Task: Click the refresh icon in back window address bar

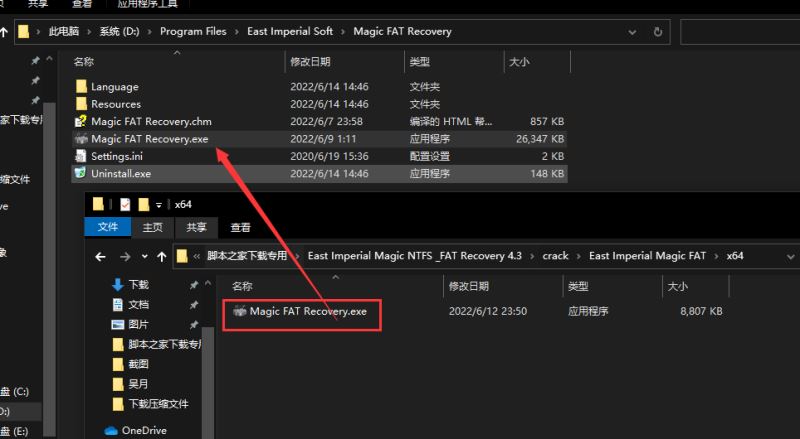Action: point(658,32)
